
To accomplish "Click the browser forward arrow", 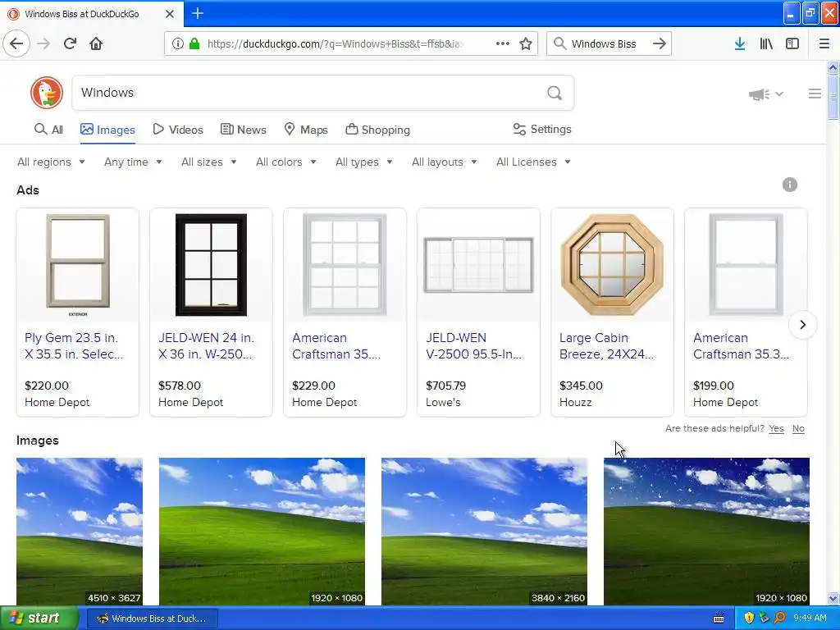I will (x=43, y=43).
